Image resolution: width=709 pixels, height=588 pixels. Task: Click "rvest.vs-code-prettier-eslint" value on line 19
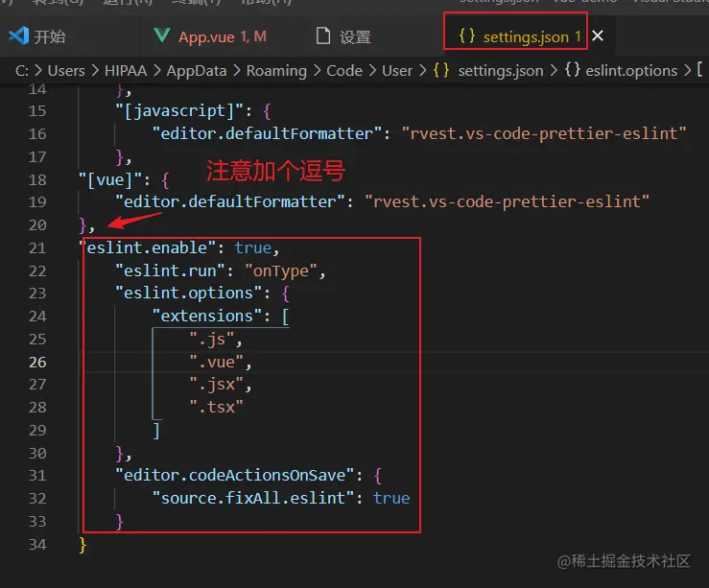tap(507, 201)
